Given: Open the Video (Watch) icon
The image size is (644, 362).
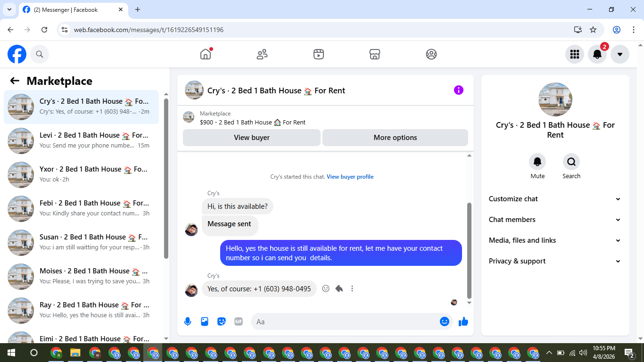Looking at the screenshot, I should [319, 54].
